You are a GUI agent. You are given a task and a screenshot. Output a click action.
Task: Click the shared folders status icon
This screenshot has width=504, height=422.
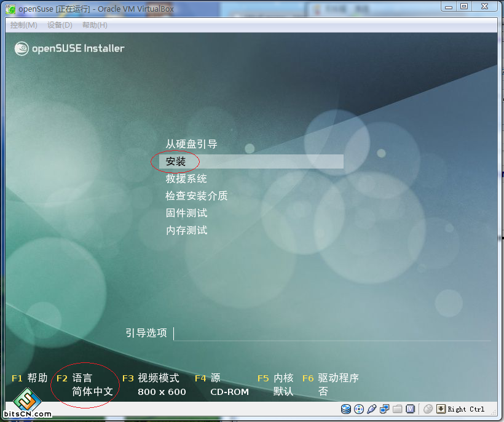click(x=397, y=409)
